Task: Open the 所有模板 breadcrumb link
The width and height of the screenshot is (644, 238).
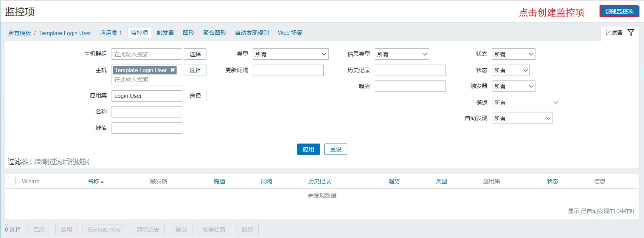Action: click(x=20, y=33)
